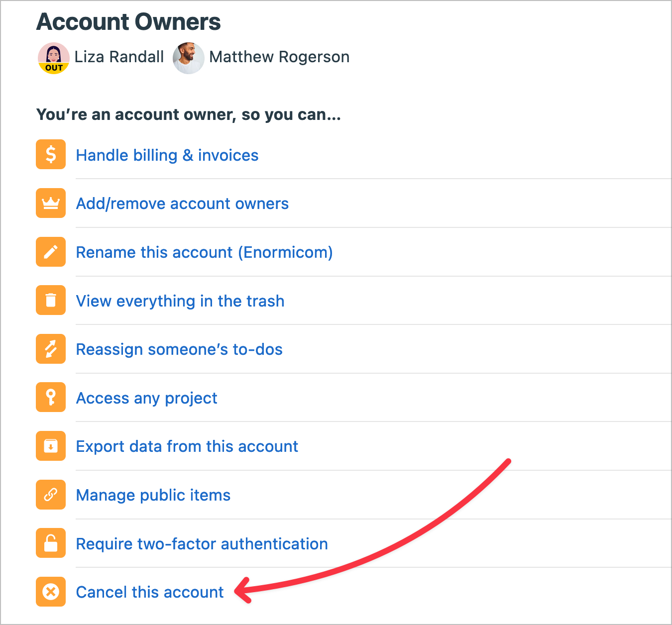This screenshot has width=672, height=625.
Task: Click the reassign to-dos pencil icon
Action: [x=50, y=349]
